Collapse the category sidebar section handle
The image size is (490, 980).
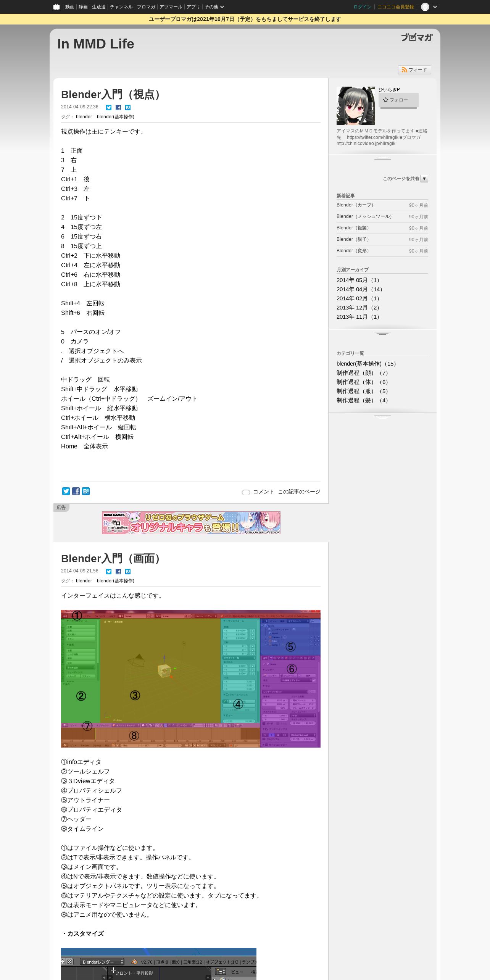[382, 417]
